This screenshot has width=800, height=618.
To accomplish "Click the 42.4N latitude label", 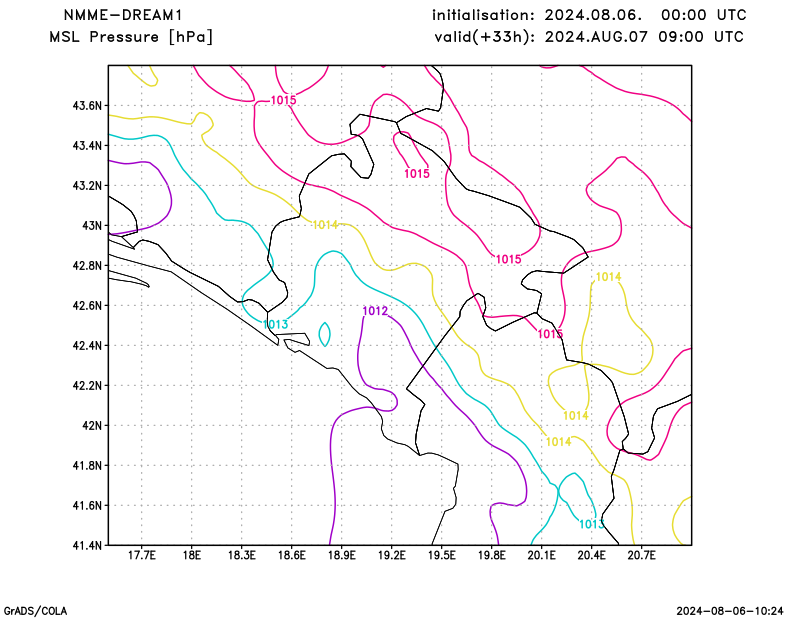I will click(87, 346).
